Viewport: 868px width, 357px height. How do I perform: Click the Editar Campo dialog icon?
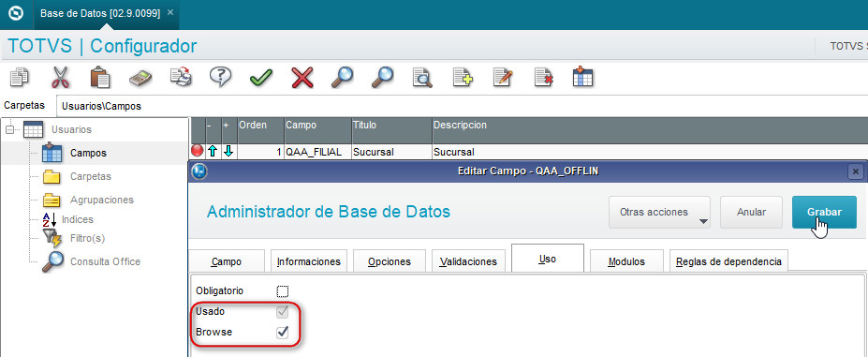click(199, 171)
